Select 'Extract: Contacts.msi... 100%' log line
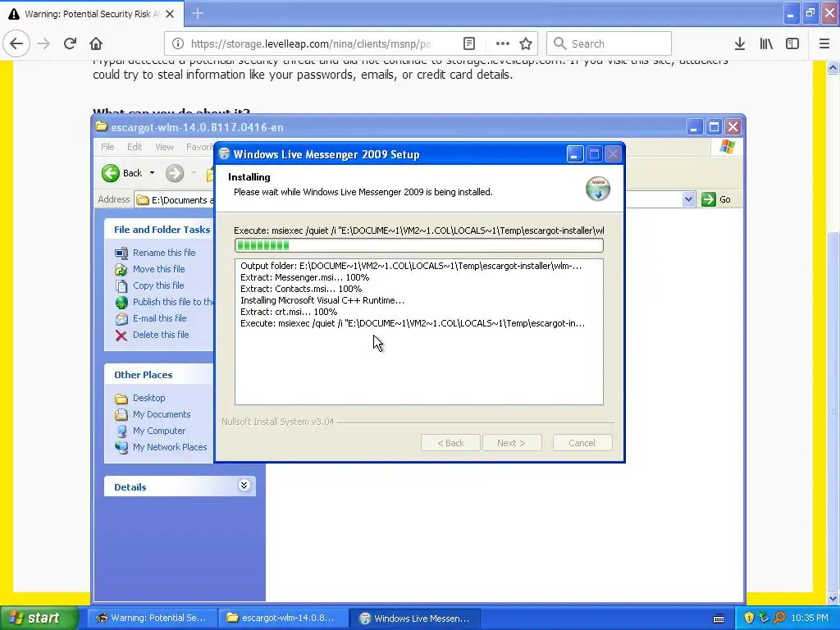Image resolution: width=840 pixels, height=630 pixels. coord(300,289)
